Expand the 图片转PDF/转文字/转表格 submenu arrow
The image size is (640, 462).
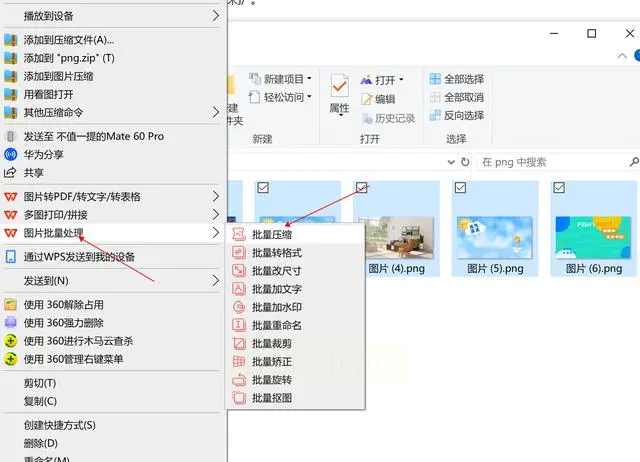tap(216, 196)
